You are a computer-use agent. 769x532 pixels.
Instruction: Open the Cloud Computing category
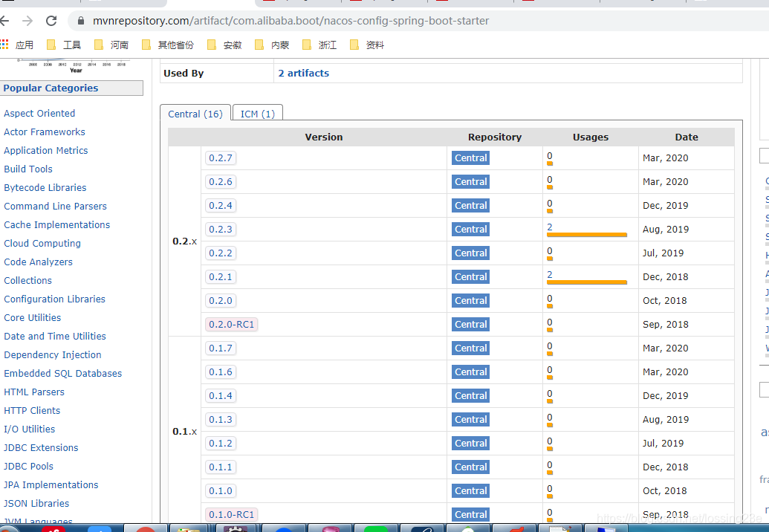point(42,243)
